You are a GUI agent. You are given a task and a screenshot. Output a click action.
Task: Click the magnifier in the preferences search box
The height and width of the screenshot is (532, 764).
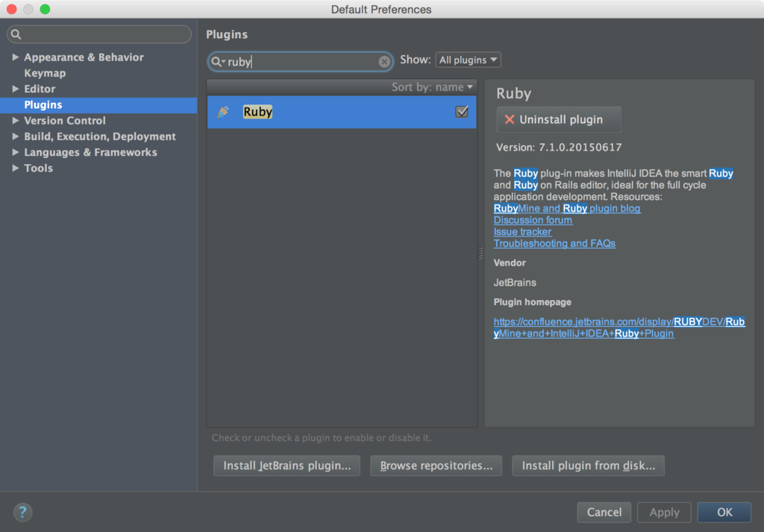point(16,34)
